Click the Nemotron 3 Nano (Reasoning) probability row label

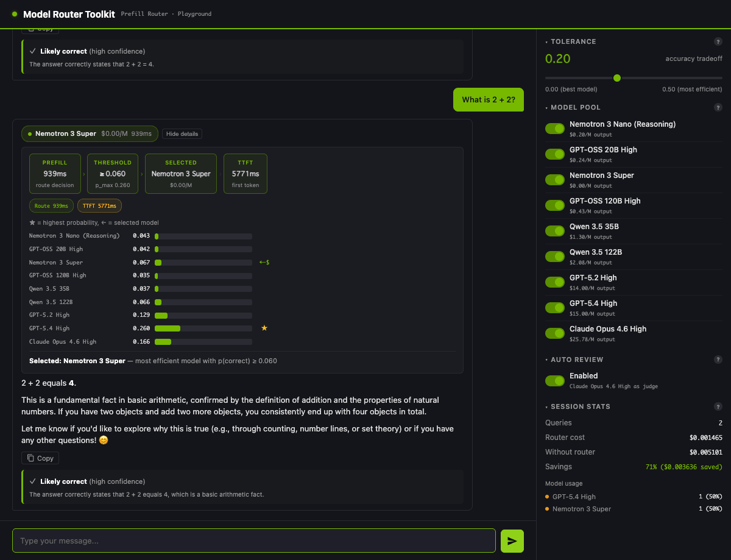pyautogui.click(x=74, y=236)
